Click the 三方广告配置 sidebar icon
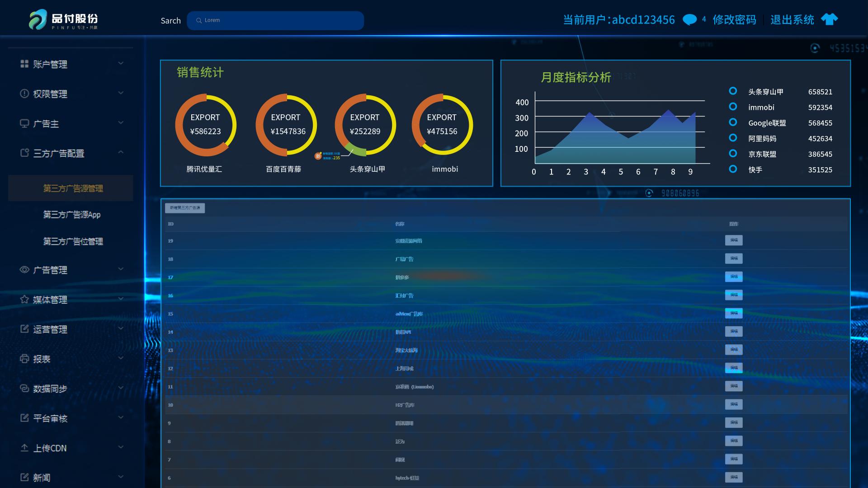Viewport: 868px width, 488px height. [x=24, y=153]
